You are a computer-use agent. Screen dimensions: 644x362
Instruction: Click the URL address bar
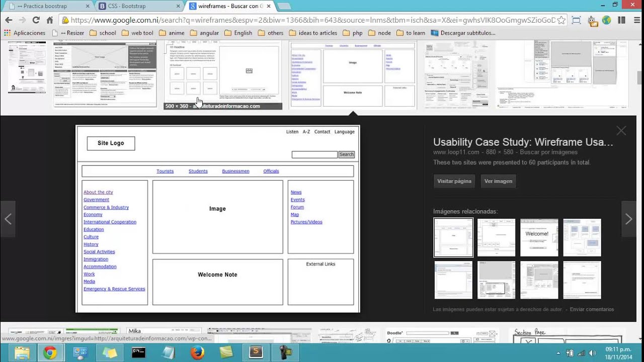(x=312, y=20)
